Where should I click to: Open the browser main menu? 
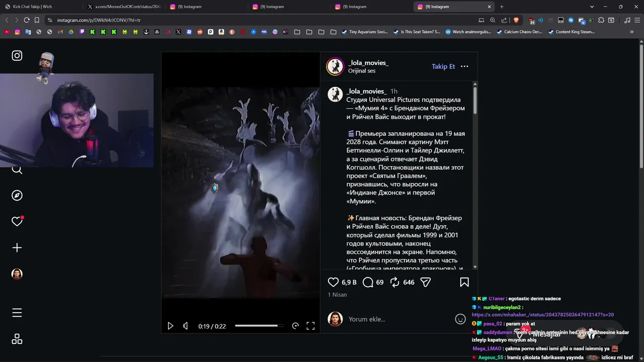click(x=637, y=20)
